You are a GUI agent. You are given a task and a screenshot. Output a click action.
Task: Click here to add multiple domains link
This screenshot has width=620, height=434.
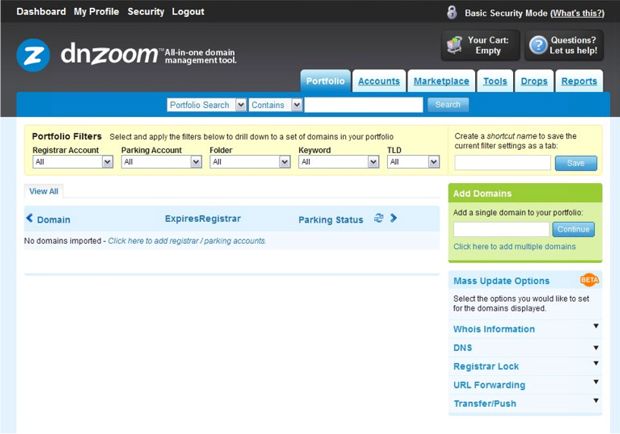coord(514,246)
